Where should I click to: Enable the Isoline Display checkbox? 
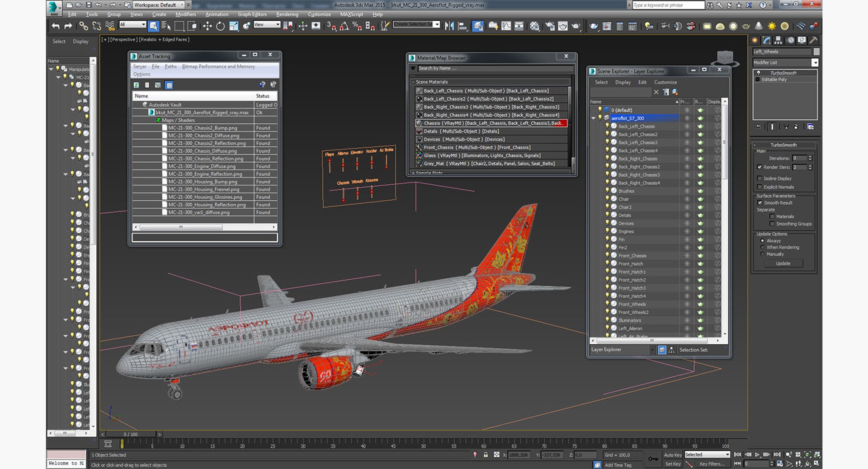pyautogui.click(x=759, y=178)
